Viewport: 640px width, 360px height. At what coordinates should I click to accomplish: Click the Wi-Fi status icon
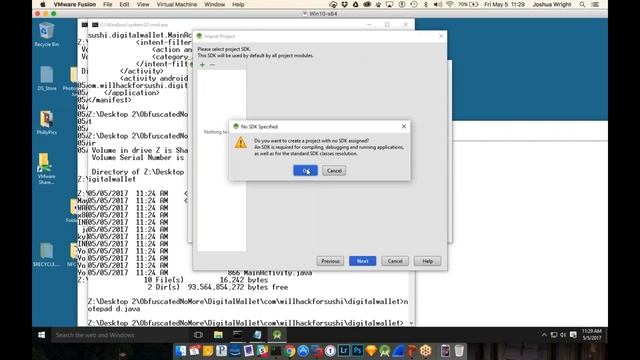[449, 4]
